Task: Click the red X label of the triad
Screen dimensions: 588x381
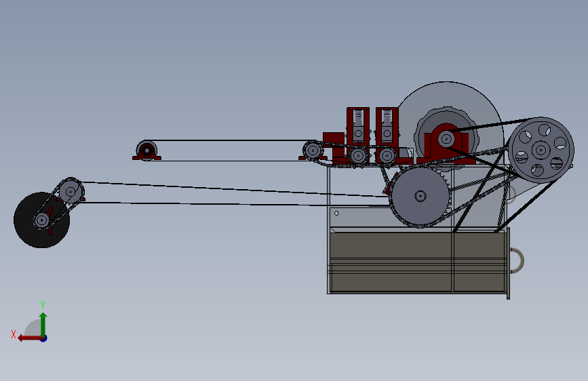Action: [14, 334]
